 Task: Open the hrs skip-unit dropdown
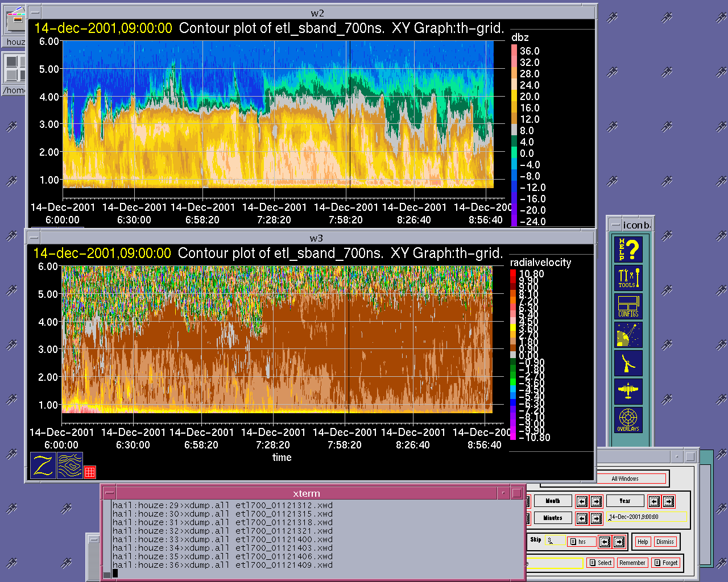(582, 542)
